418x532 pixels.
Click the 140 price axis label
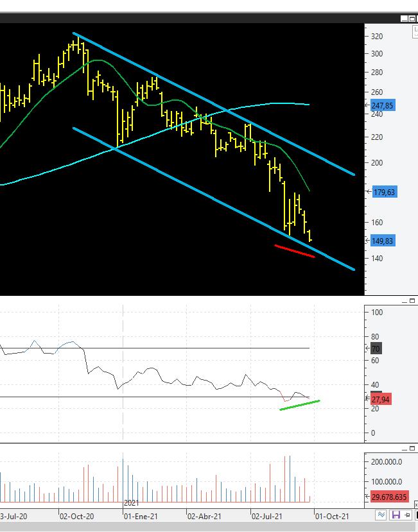point(377,258)
